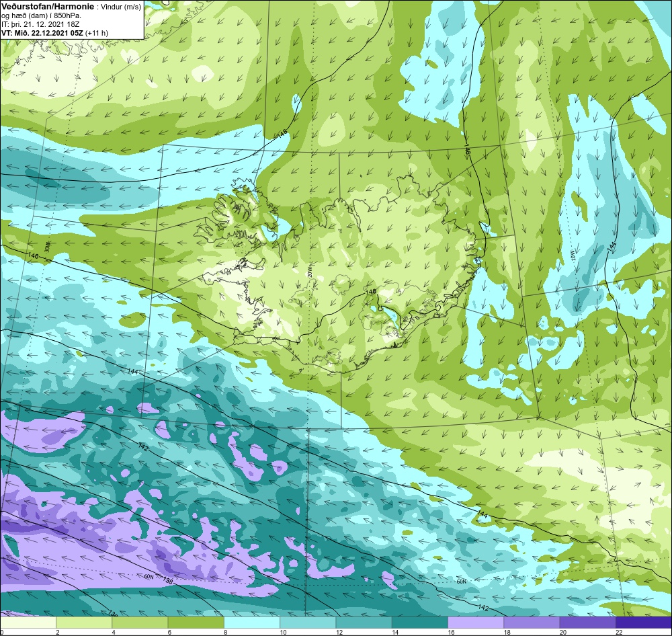Click the 'og hæð (dam) í 850hPa.' line

42,16
